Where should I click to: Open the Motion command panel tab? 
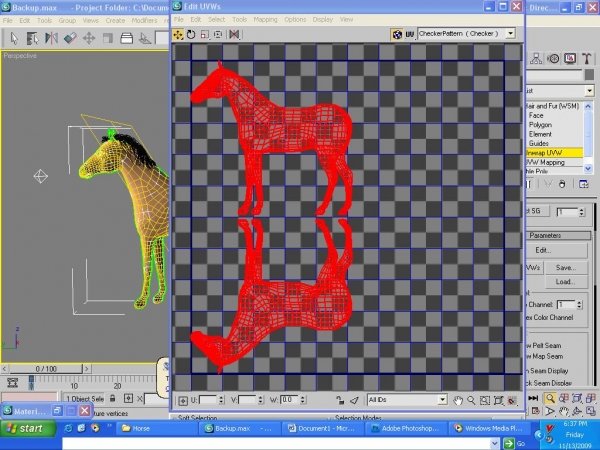pyautogui.click(x=553, y=59)
